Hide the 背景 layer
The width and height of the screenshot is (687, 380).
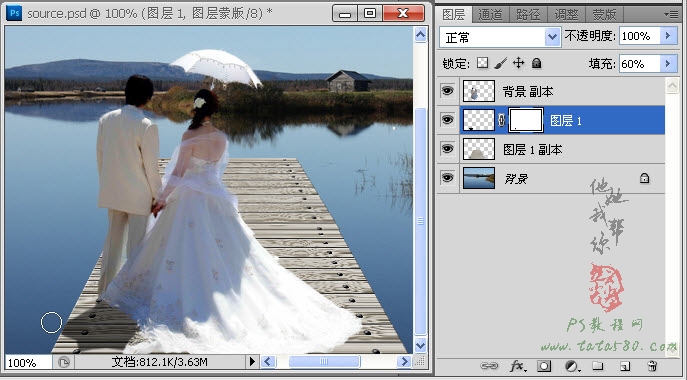pyautogui.click(x=447, y=178)
